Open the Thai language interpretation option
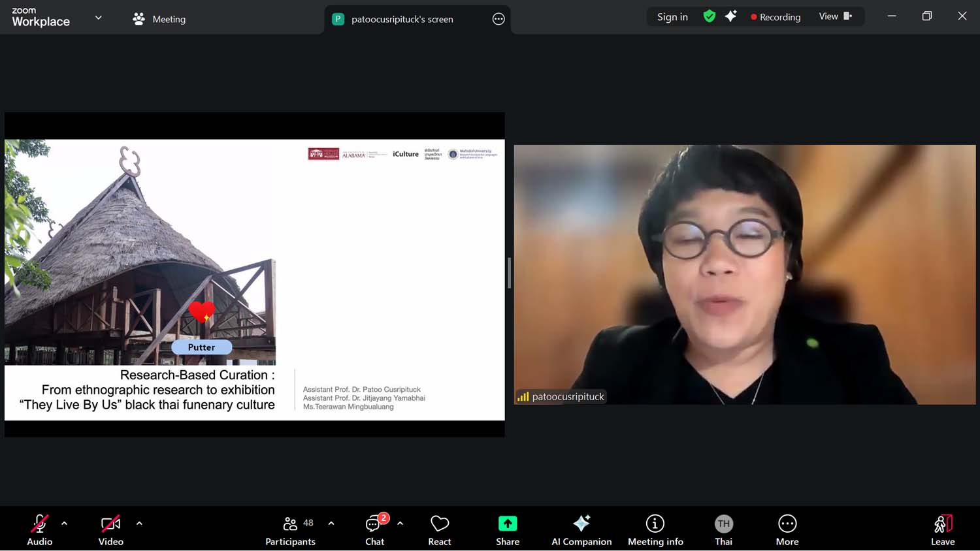Image resolution: width=980 pixels, height=551 pixels. click(x=723, y=529)
